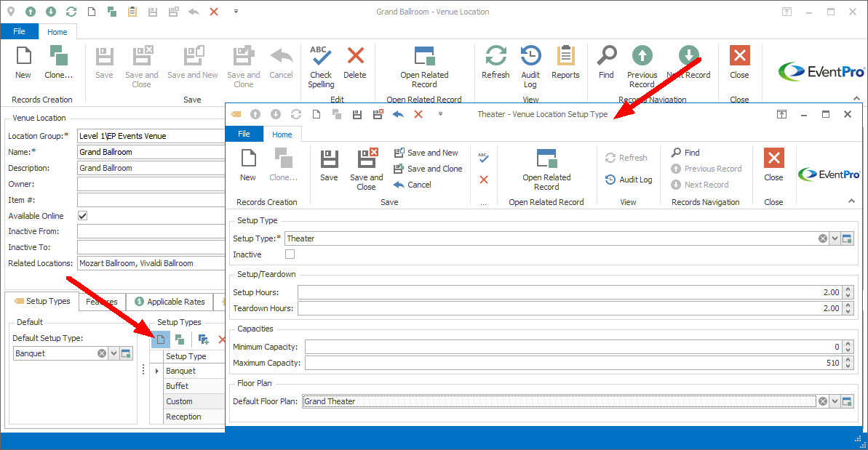Clear Banquet Default Setup Type with X button
Viewport: 868px width, 450px height.
102,353
